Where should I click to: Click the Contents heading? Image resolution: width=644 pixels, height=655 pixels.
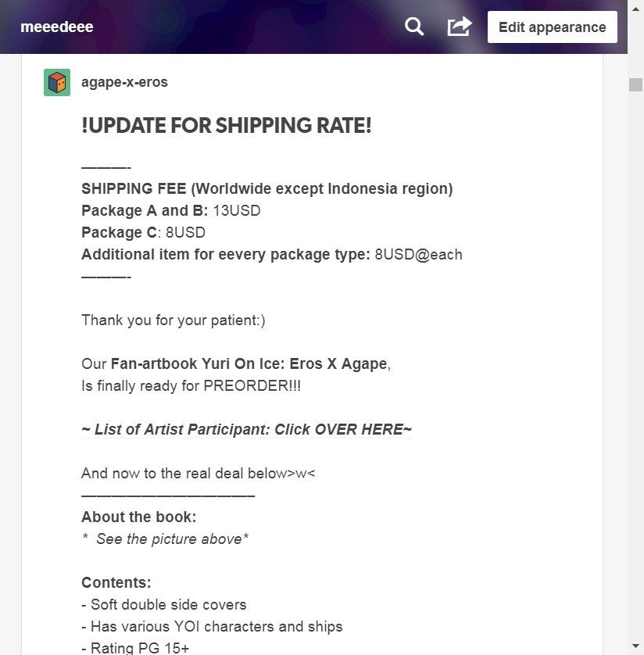(116, 582)
